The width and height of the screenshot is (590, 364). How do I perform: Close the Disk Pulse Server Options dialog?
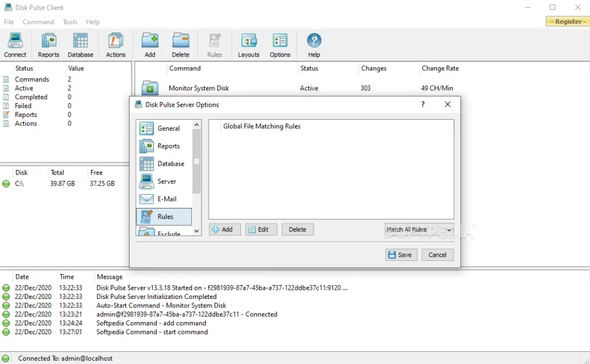tap(447, 105)
